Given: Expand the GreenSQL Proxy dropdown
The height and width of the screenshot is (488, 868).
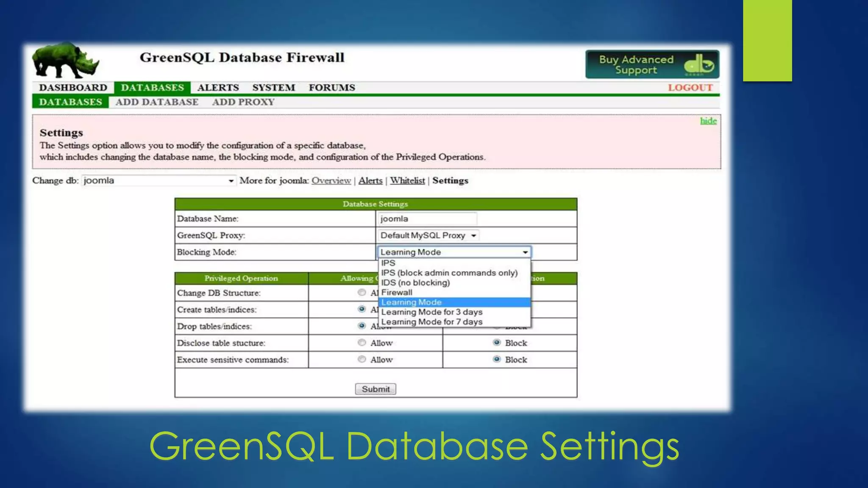Looking at the screenshot, I should [428, 236].
